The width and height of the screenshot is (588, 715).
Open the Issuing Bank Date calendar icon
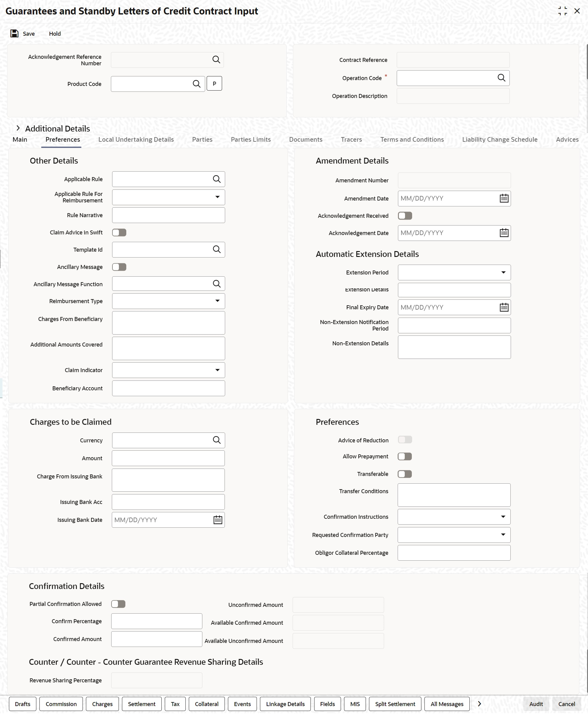point(218,520)
